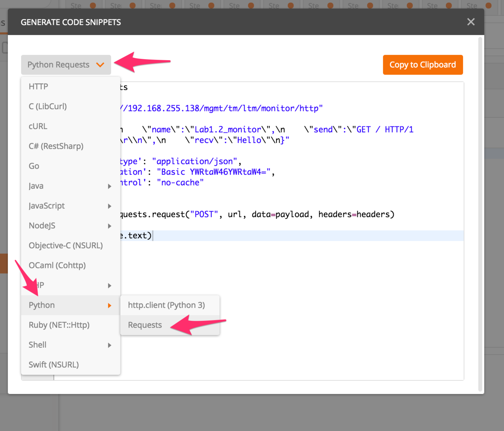Choose Swift (NSURL) from the list
504x431 pixels.
coord(71,365)
